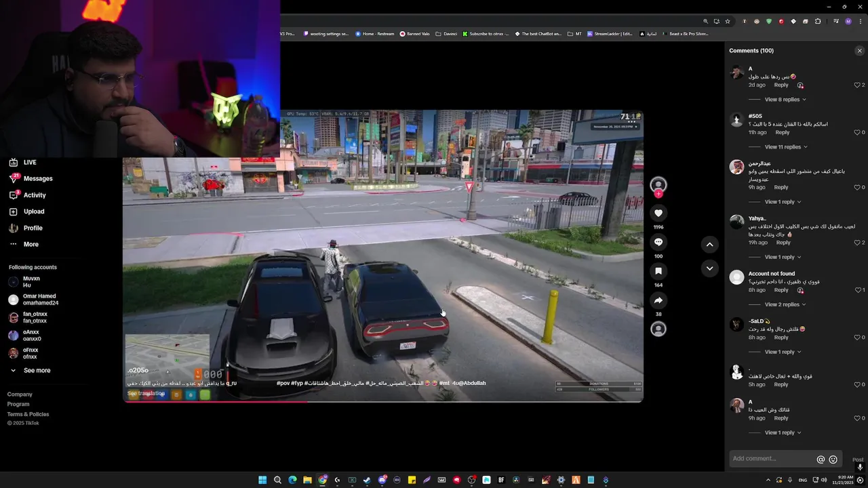Open Windows Search from taskbar
Screen dimensions: 868x488
[x=277, y=480]
